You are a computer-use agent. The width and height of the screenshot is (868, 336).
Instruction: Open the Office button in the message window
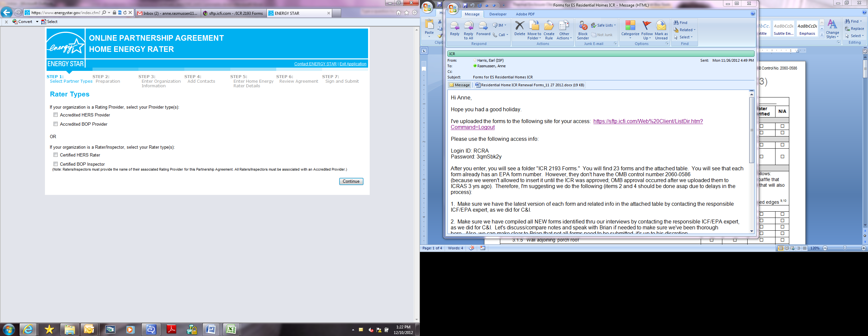[452, 9]
